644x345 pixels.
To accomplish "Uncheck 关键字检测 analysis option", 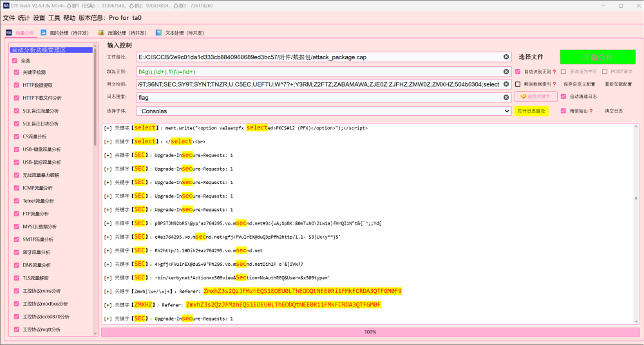I will click(x=17, y=72).
